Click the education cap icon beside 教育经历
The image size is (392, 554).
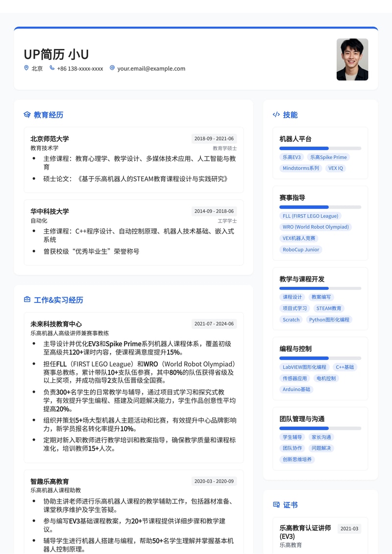27,114
